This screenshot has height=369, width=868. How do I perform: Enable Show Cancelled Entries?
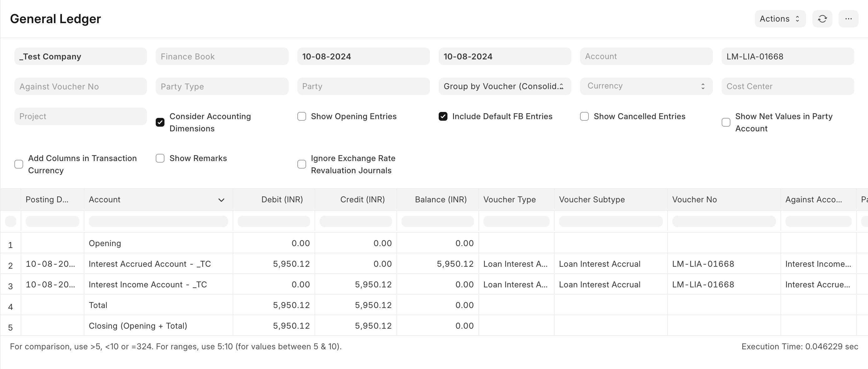(x=584, y=116)
